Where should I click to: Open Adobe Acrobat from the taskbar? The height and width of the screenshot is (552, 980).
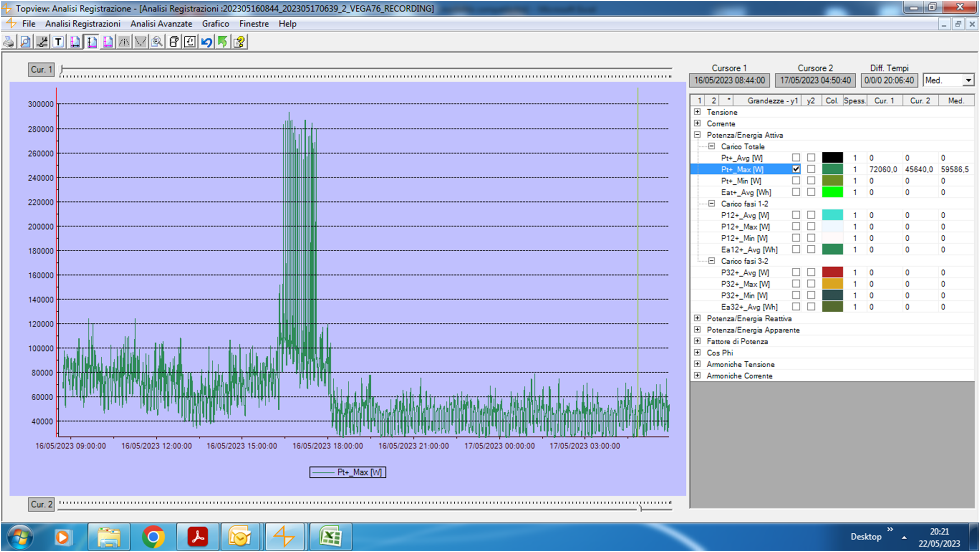(198, 537)
